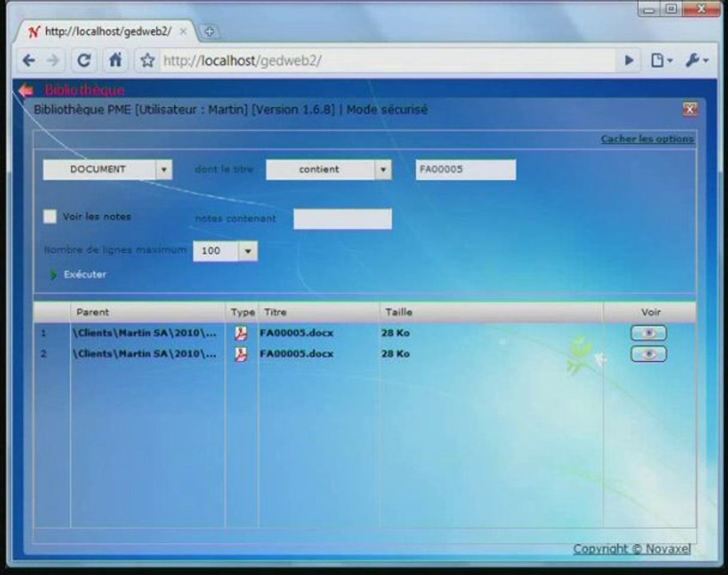The width and height of the screenshot is (728, 575).
Task: Click the red back arrow beside Bibliothèque
Action: (26, 89)
